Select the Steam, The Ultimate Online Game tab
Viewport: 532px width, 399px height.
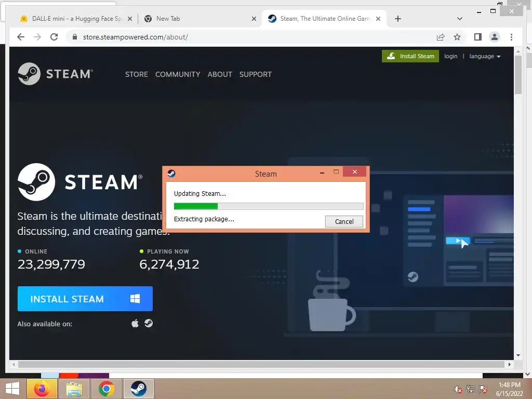pyautogui.click(x=325, y=19)
